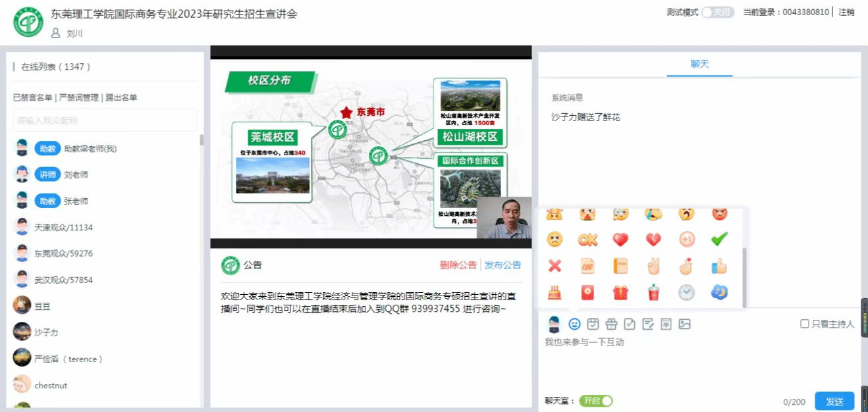
Task: Click the calendar check-in icon in chat toolbar
Action: [x=593, y=324]
